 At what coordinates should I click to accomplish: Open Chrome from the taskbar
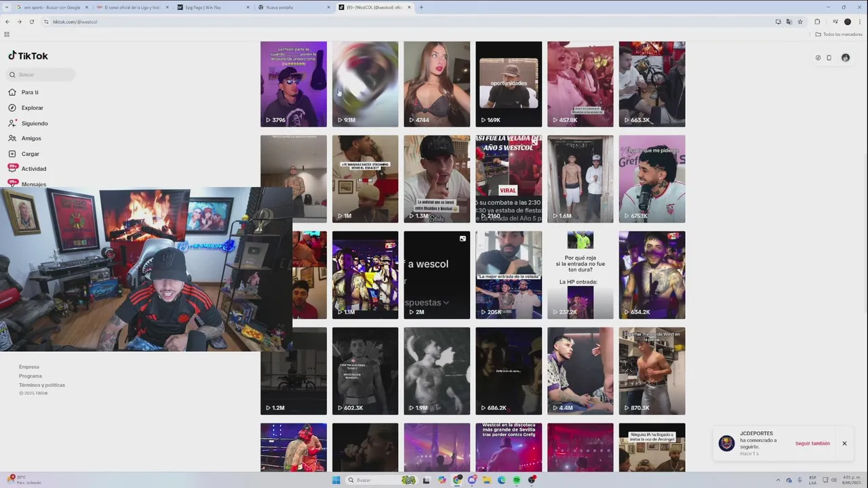458,480
